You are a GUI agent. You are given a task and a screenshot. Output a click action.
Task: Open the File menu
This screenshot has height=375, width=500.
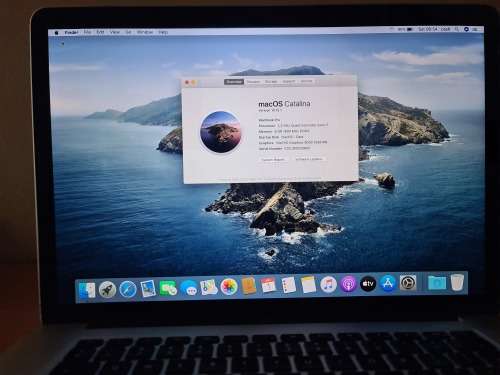click(x=87, y=32)
